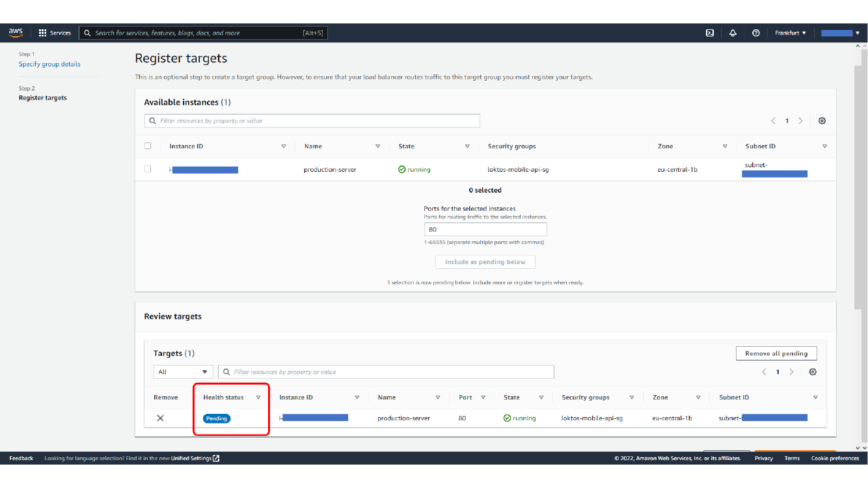Open AWS CloudShell icon in top bar
The width and height of the screenshot is (868, 488).
coord(710,33)
